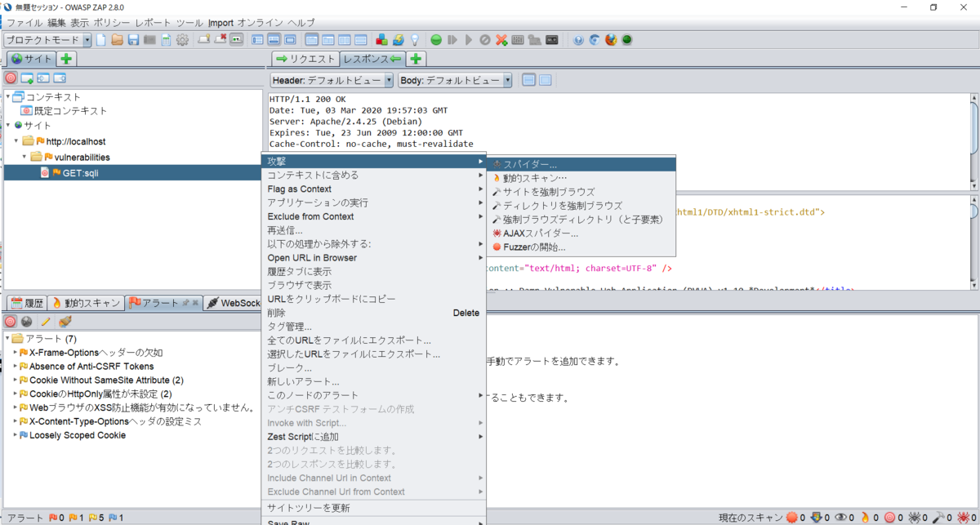The height and width of the screenshot is (525, 980).
Task: Select 再送信... from context menu
Action: (374, 230)
